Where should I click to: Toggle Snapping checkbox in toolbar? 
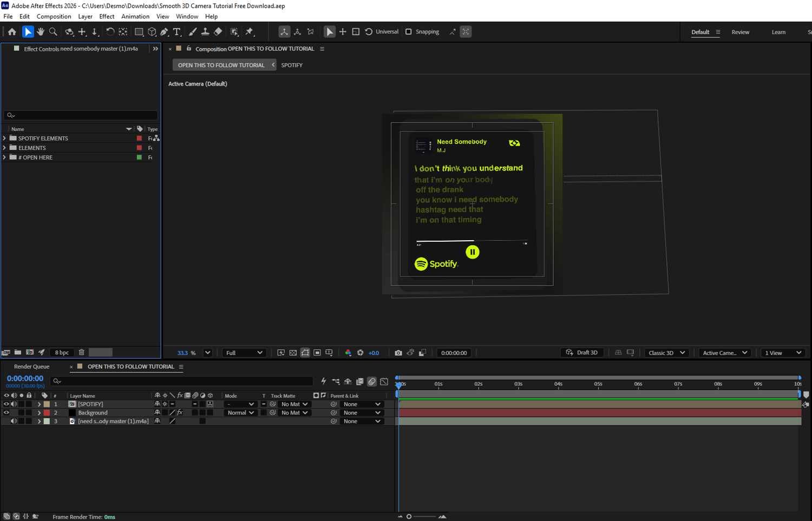pos(409,32)
